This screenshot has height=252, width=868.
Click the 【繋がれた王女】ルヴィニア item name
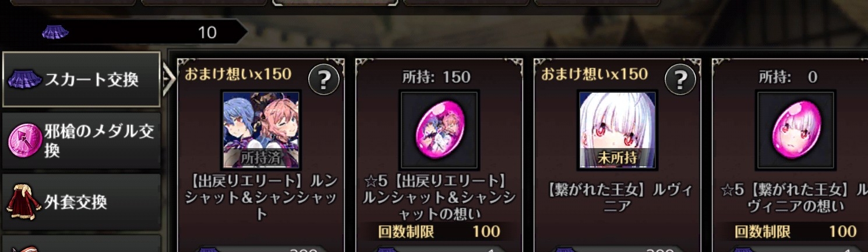(x=618, y=198)
